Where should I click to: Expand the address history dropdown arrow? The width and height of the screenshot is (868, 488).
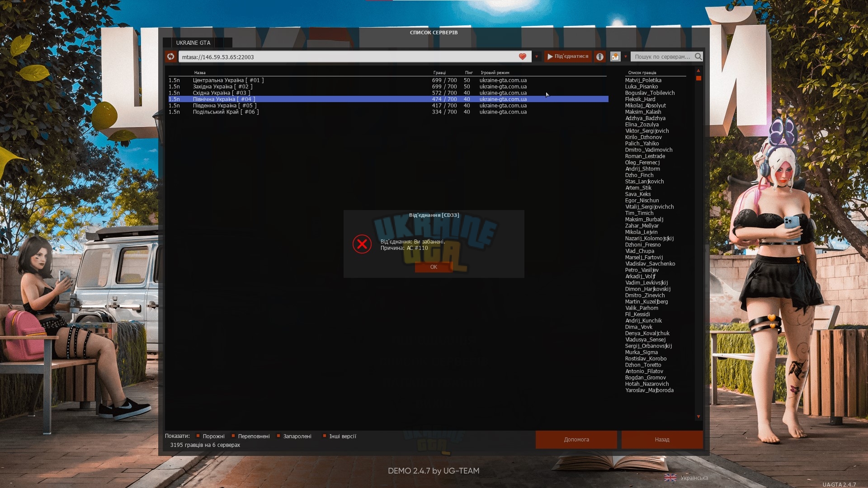537,57
